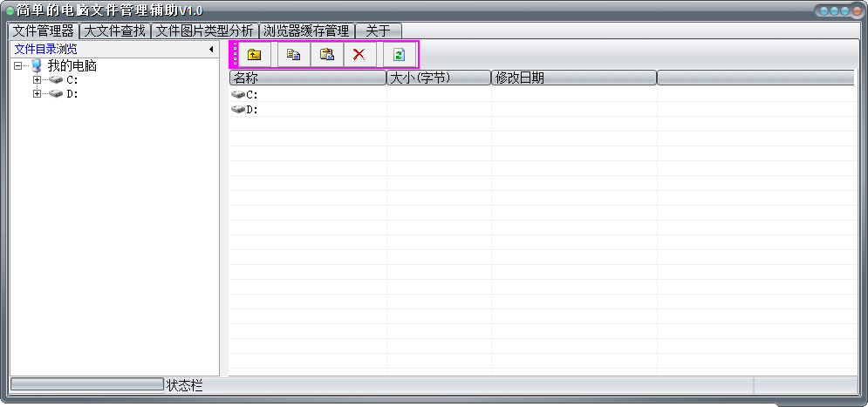
Task: Click the green dot title bar icon
Action: pyautogui.click(x=10, y=10)
